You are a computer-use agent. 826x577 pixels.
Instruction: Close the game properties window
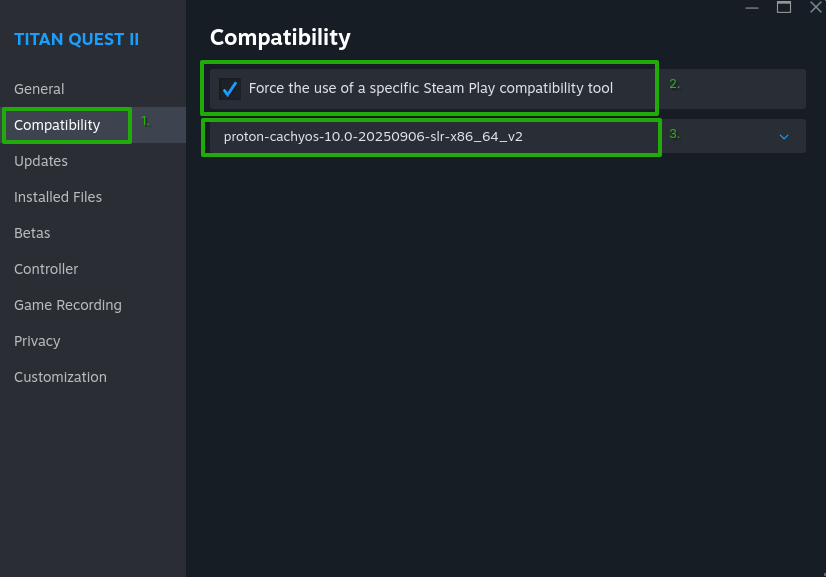pyautogui.click(x=815, y=8)
